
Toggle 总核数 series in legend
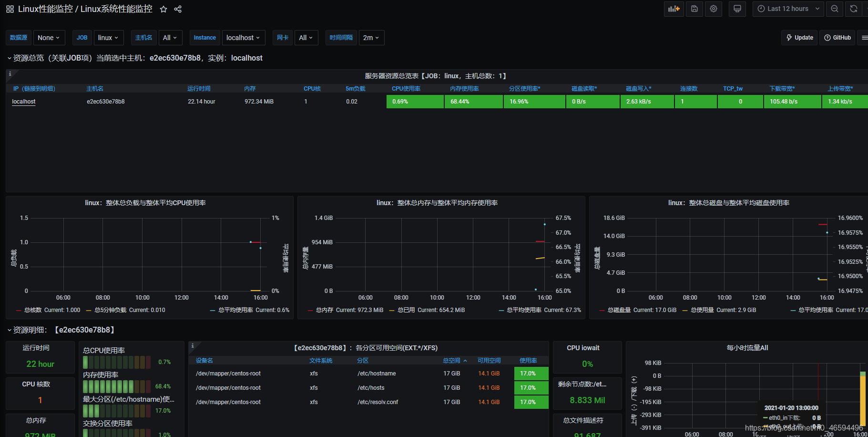33,310
